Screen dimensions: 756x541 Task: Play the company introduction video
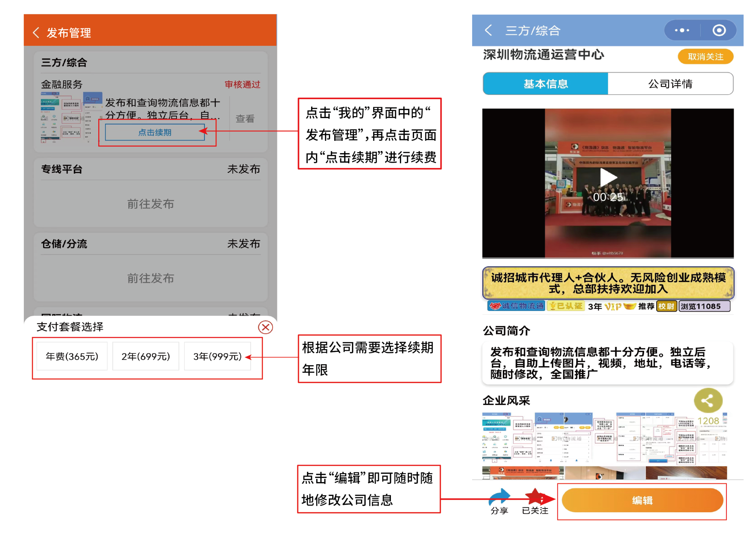[609, 177]
